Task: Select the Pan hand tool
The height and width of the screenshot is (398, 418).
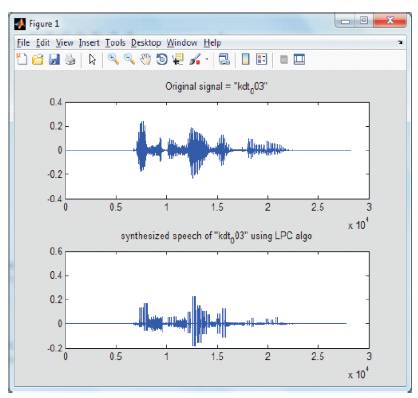Action: click(x=145, y=60)
